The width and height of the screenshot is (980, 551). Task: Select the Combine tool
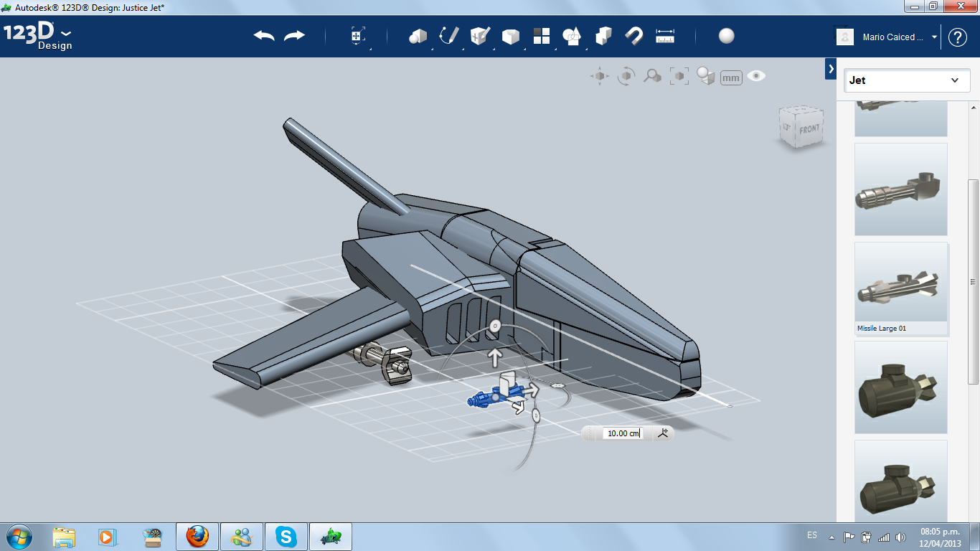click(x=603, y=36)
